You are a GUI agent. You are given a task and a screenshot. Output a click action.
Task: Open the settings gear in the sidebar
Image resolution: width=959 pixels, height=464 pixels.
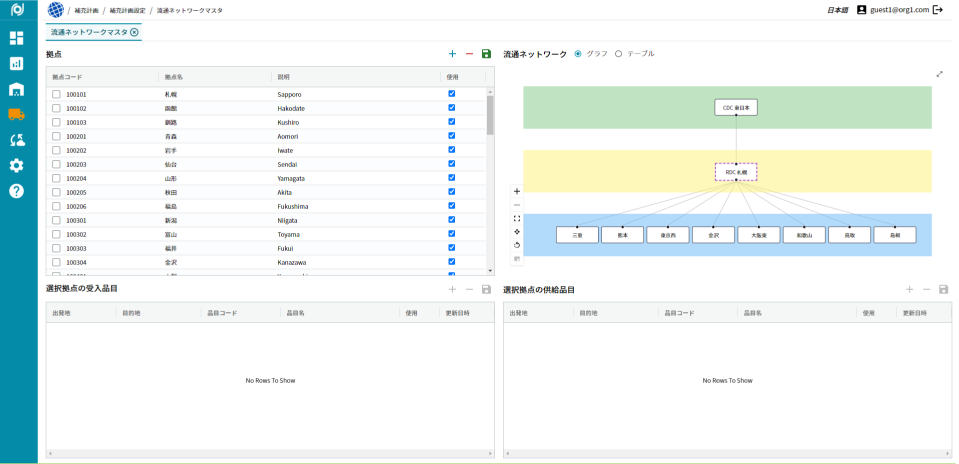pos(16,165)
